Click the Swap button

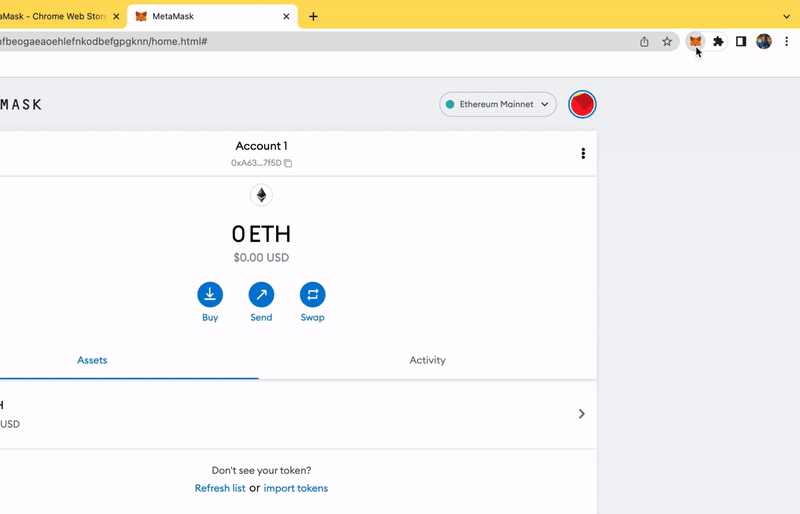(x=312, y=302)
